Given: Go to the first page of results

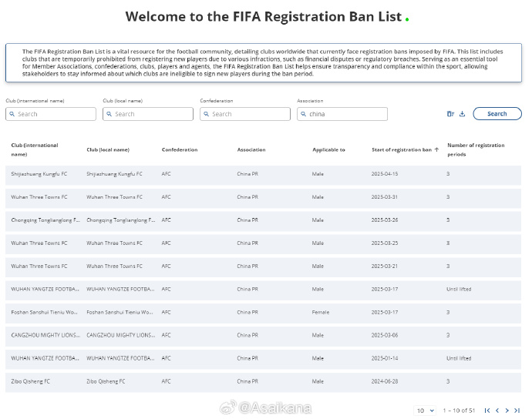Looking at the screenshot, I should click(x=487, y=411).
